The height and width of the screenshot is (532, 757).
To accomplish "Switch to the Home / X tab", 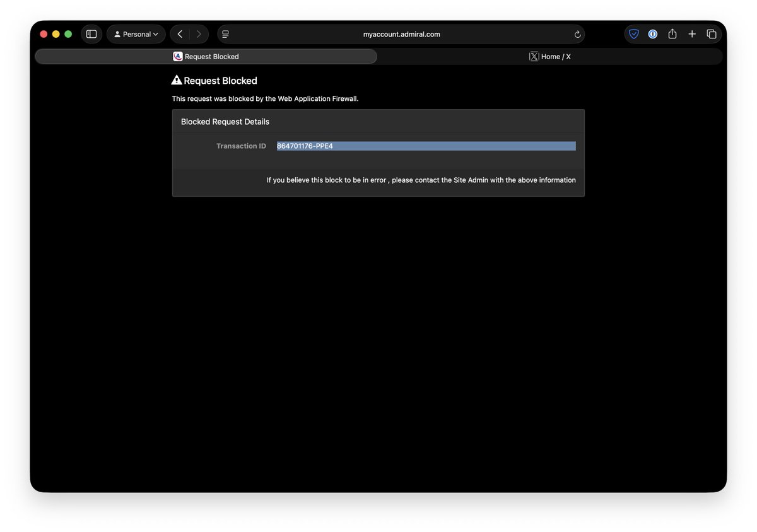I will coord(550,57).
